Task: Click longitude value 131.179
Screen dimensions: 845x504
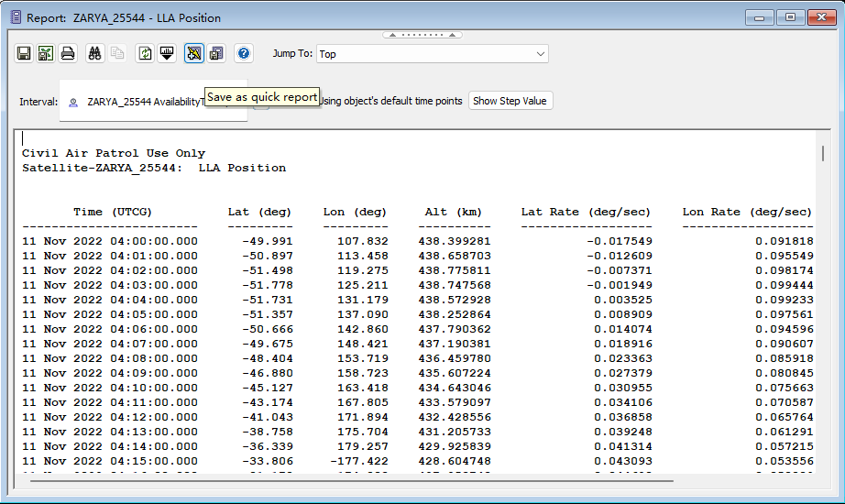Action: 363,300
